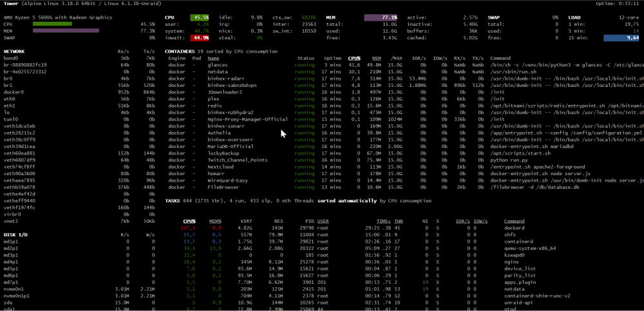The height and width of the screenshot is (311, 644).
Task: Click the tunl0 network interface
Action: (10, 119)
